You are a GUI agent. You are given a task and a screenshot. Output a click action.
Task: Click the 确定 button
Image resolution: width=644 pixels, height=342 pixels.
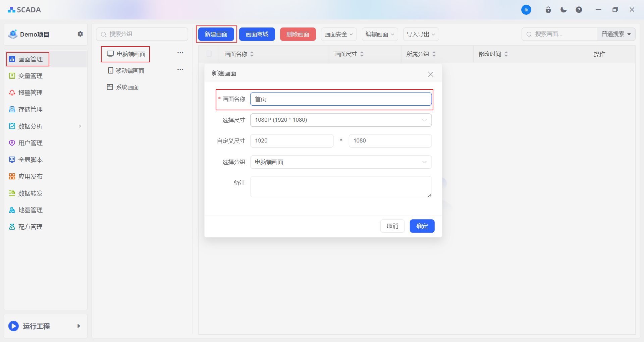pos(422,226)
